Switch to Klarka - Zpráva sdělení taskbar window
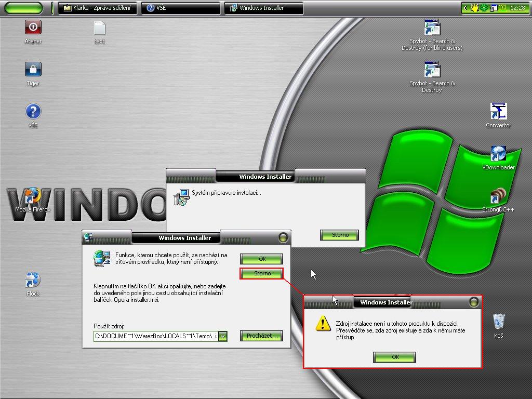Screen dimensions: 532x399 point(97,8)
